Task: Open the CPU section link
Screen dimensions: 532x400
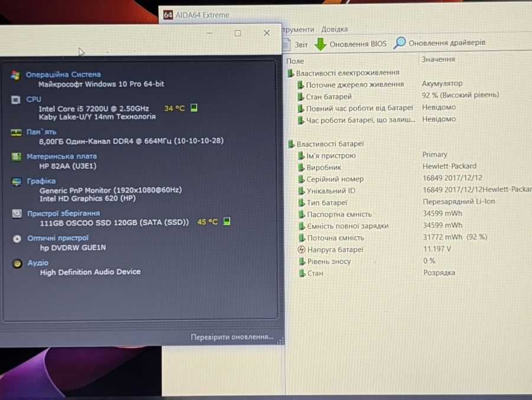Action: point(34,99)
